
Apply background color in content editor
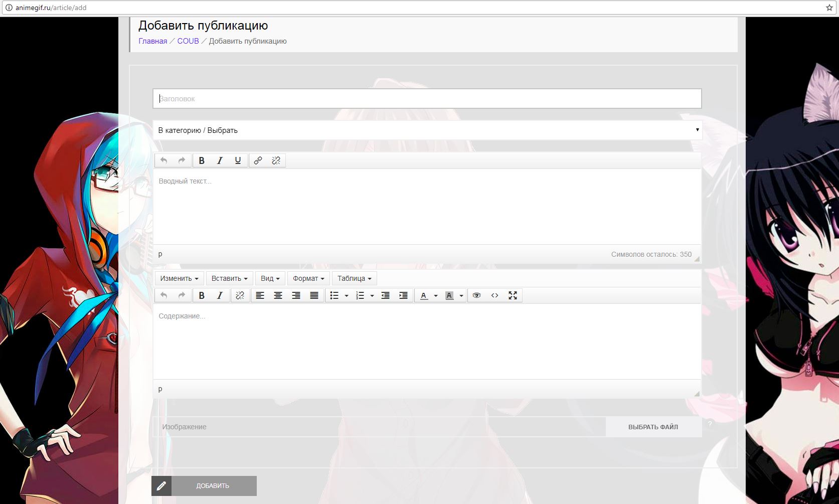[x=449, y=295]
